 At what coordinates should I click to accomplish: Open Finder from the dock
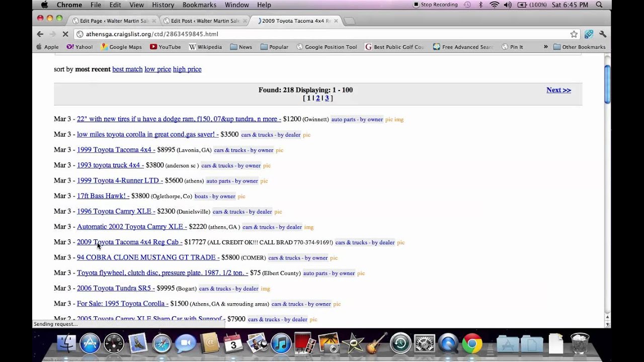66,344
